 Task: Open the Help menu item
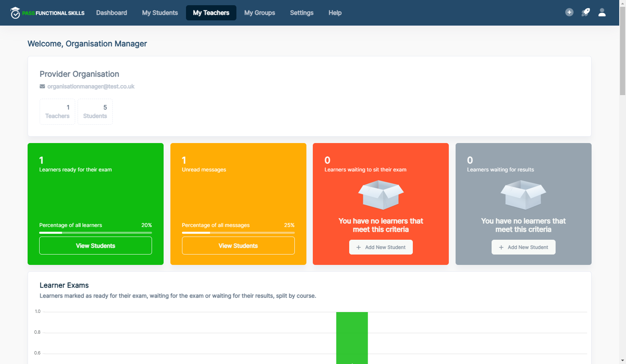[335, 13]
